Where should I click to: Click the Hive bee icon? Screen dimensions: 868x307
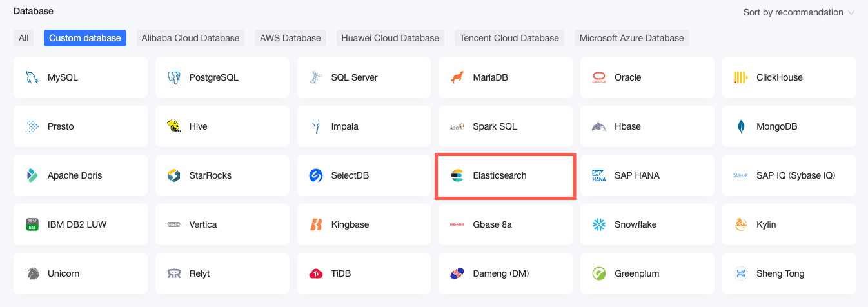click(x=173, y=126)
